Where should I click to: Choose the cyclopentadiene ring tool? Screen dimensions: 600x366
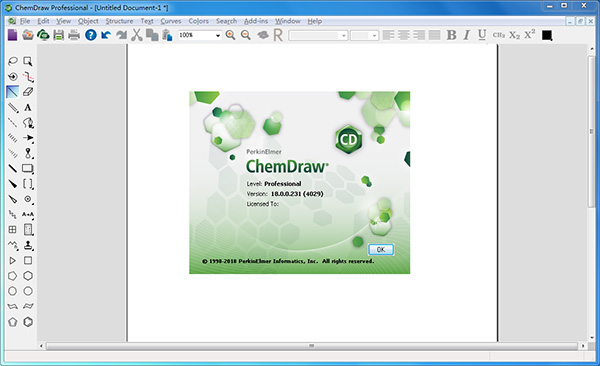pos(13,322)
